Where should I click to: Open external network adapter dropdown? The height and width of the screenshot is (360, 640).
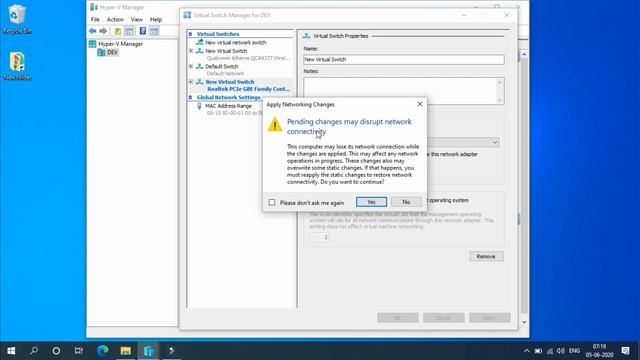click(495, 142)
